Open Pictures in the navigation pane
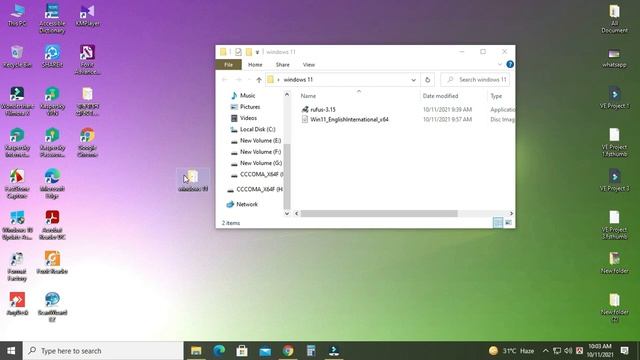Screen dimensions: 640x360 [250, 107]
